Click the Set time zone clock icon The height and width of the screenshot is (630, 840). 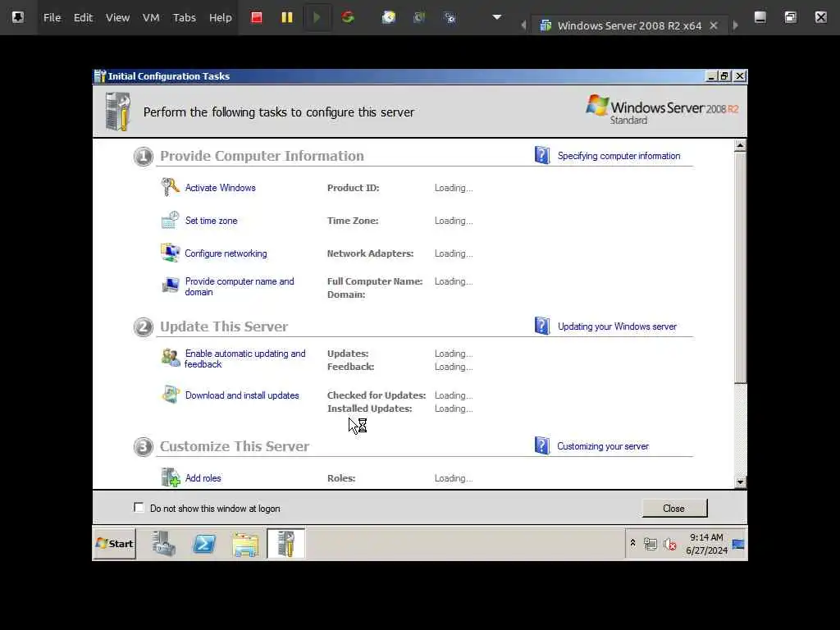171,220
